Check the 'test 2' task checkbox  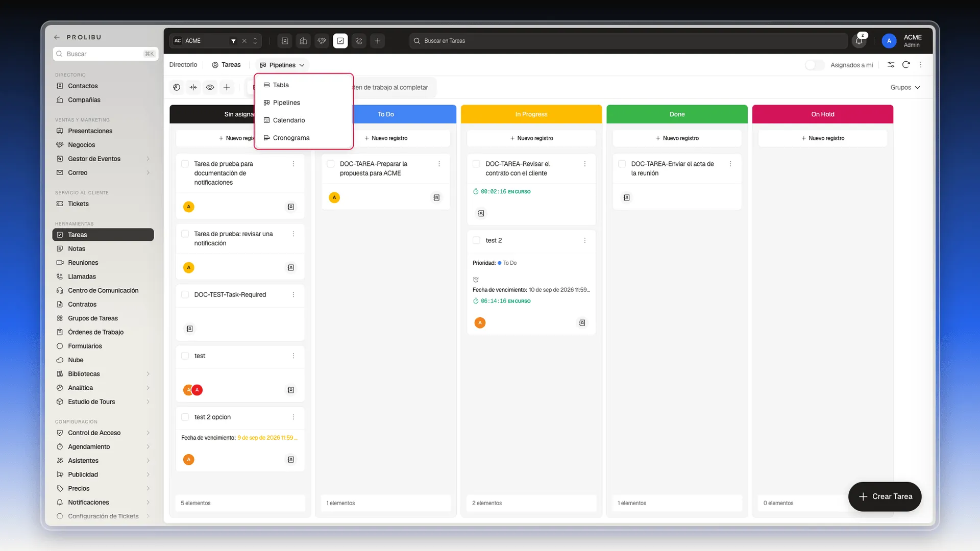click(x=476, y=240)
